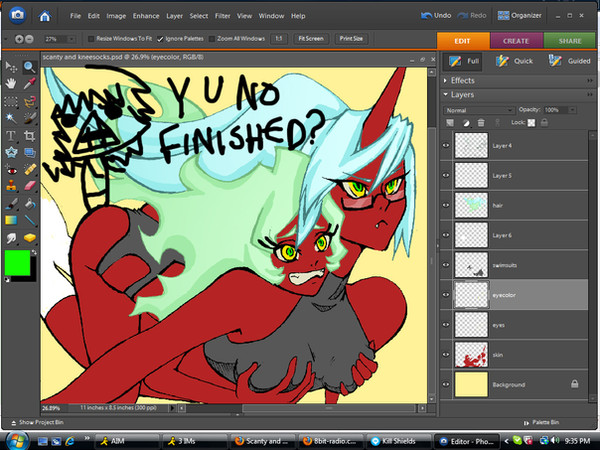Select the Magic Wand tool
The image size is (600, 450).
coord(11,117)
